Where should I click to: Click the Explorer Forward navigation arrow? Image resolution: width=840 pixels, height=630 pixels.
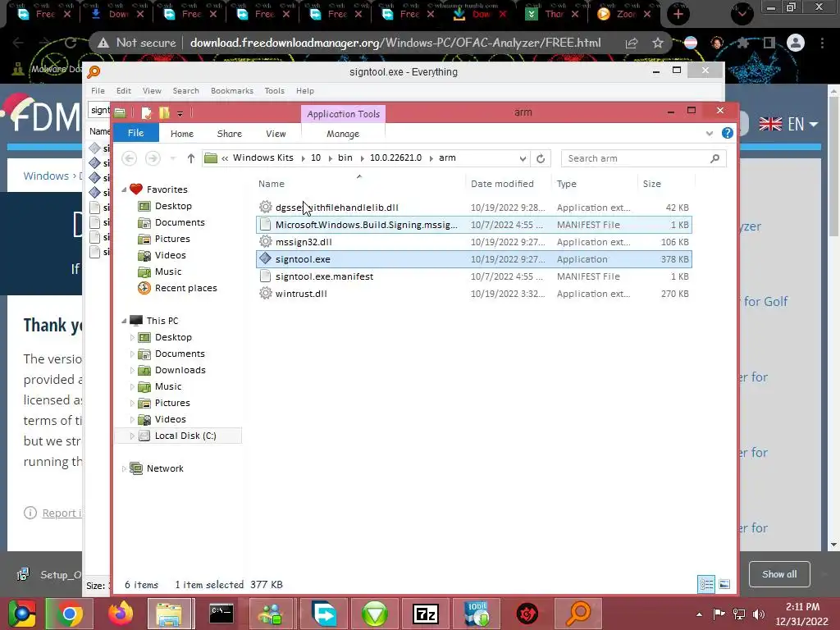pyautogui.click(x=153, y=158)
